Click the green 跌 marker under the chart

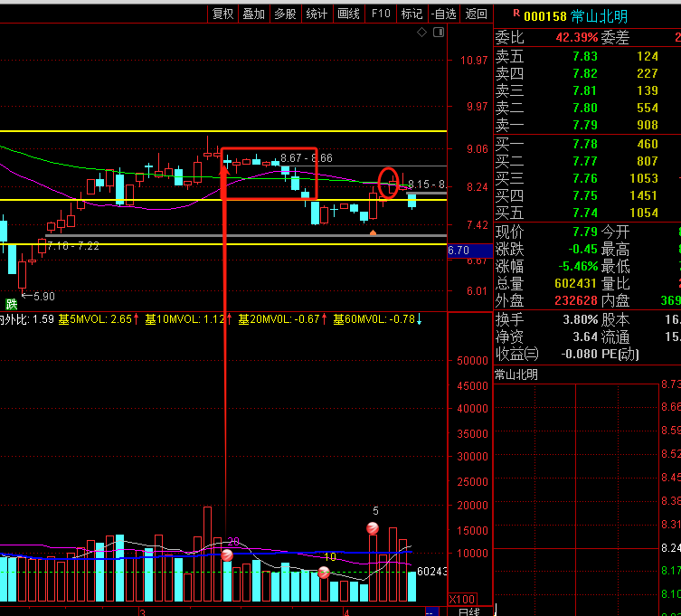click(11, 304)
